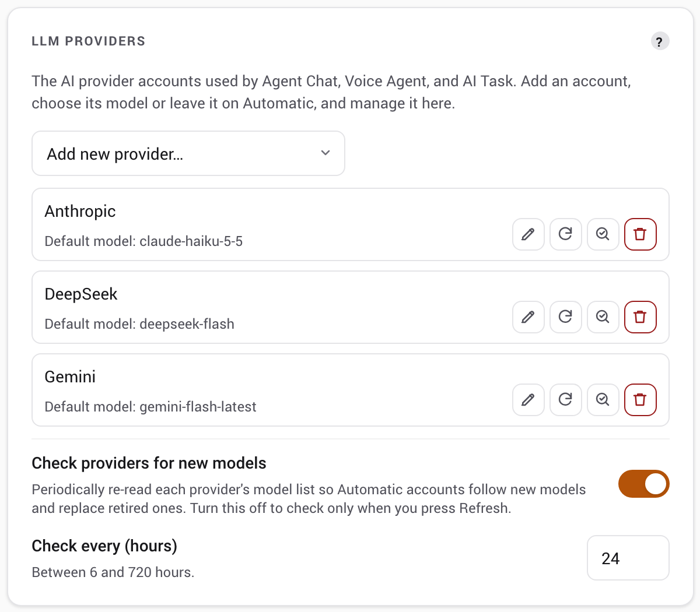
Task: Open the Add new provider dropdown
Action: (x=188, y=153)
